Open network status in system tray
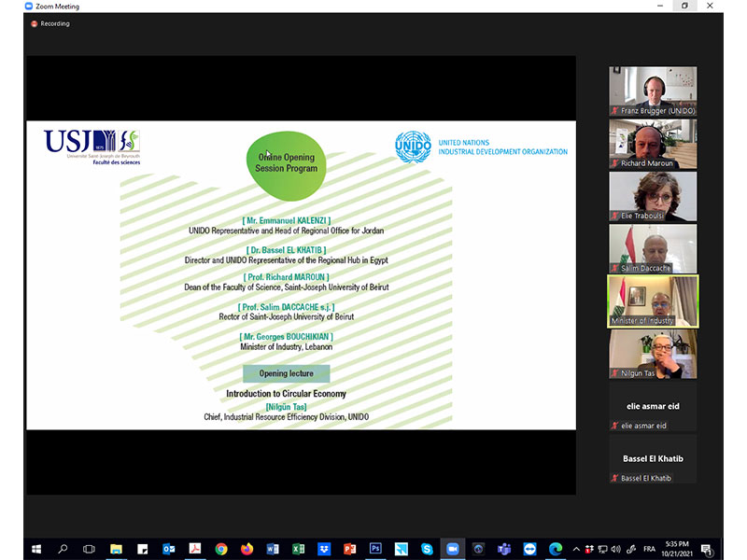This screenshot has height=560, width=747. [x=602, y=549]
